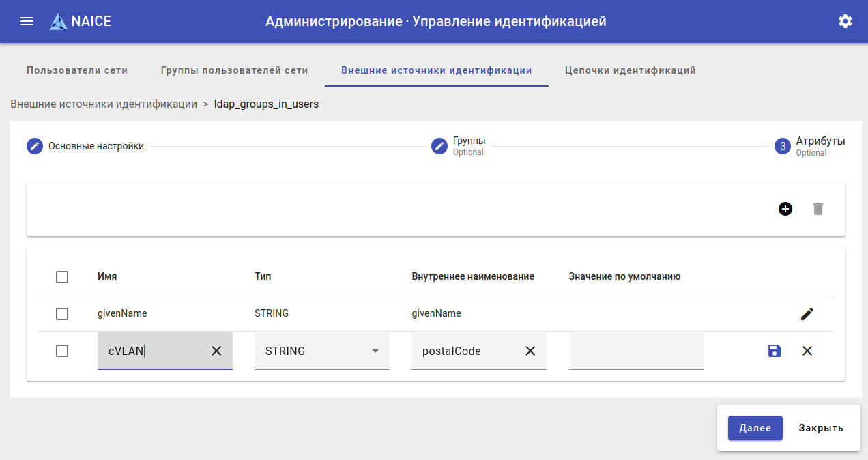Viewport: 868px width, 460px height.
Task: Clear the postalCode internal name field
Action: pyautogui.click(x=530, y=351)
